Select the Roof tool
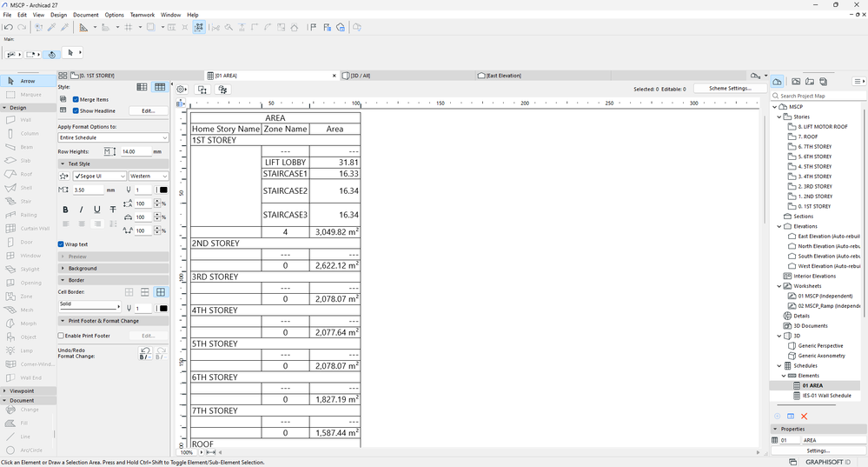The width and height of the screenshot is (868, 467). tap(26, 174)
